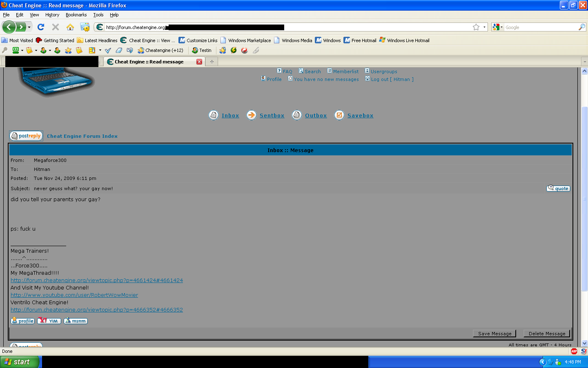Image resolution: width=588 pixels, height=368 pixels.
Task: Open the Inbox folder icon
Action: pyautogui.click(x=214, y=115)
